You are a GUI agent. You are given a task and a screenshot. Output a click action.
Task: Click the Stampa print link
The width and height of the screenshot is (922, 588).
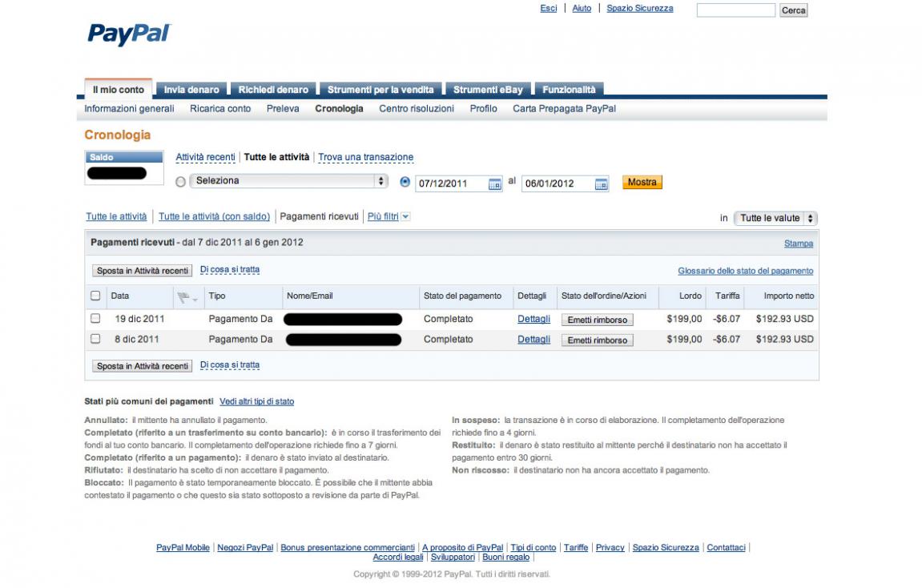pyautogui.click(x=799, y=244)
